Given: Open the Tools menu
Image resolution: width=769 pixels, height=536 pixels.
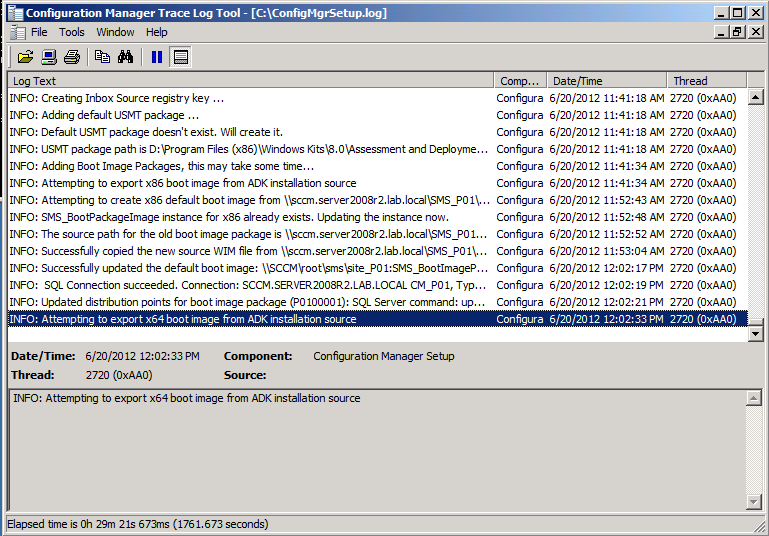Looking at the screenshot, I should 72,32.
